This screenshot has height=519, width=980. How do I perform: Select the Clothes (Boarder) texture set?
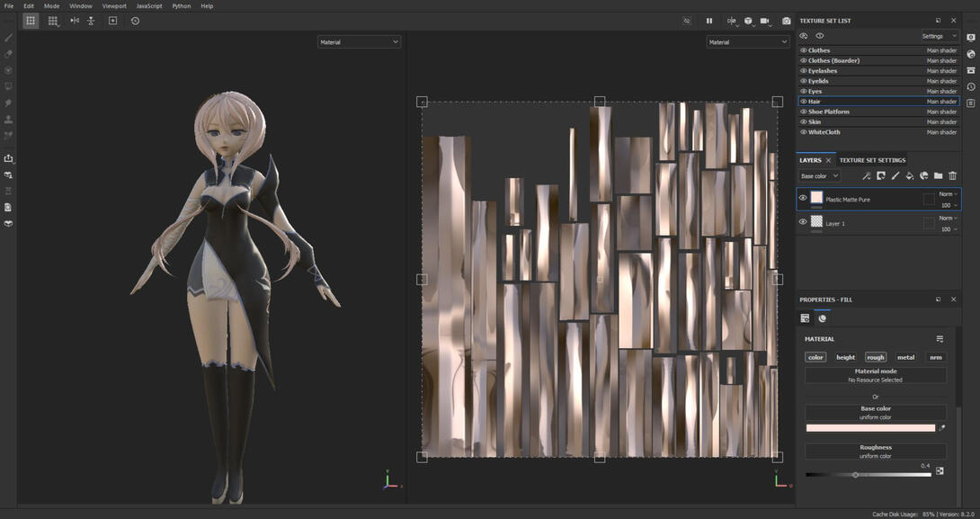pos(833,60)
